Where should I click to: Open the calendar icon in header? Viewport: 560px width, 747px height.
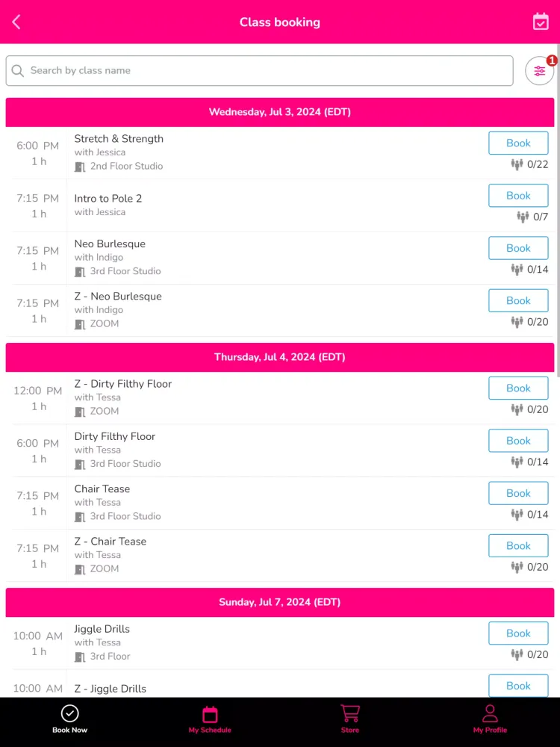[x=541, y=22]
